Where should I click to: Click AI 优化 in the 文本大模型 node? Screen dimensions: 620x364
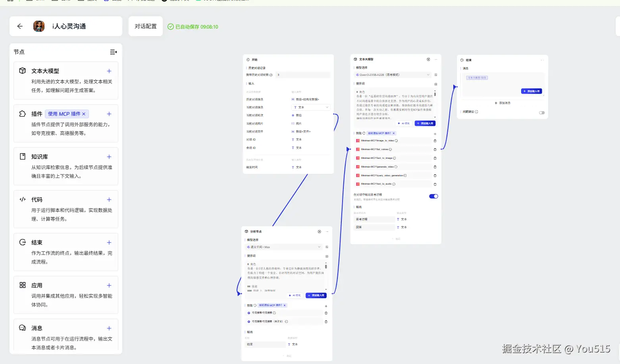403,123
